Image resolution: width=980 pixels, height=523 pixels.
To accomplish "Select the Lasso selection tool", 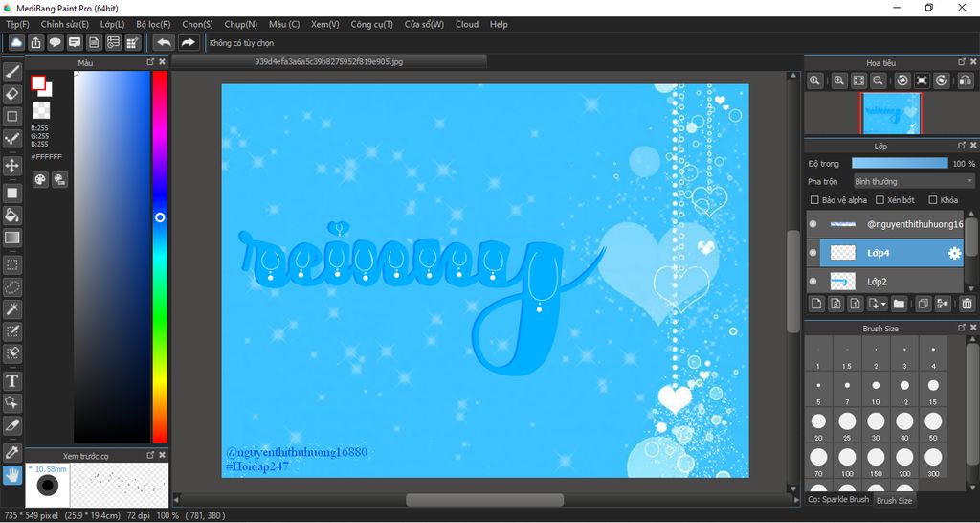I will 11,287.
